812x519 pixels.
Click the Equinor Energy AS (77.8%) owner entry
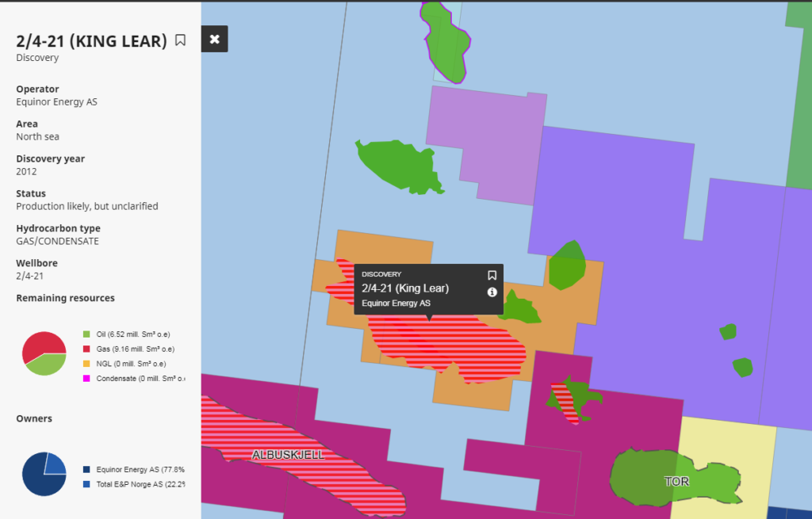click(x=137, y=469)
